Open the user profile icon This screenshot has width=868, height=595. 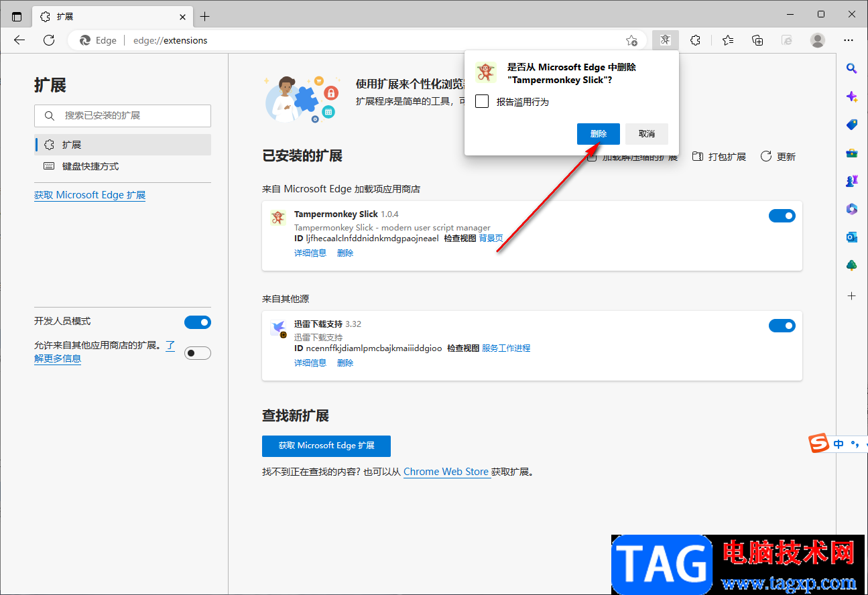(x=818, y=40)
